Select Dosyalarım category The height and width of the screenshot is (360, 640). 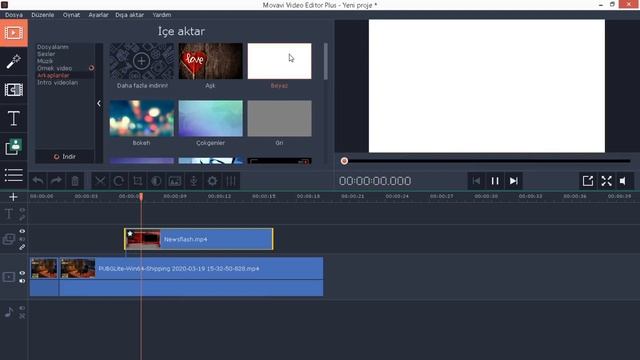click(53, 47)
